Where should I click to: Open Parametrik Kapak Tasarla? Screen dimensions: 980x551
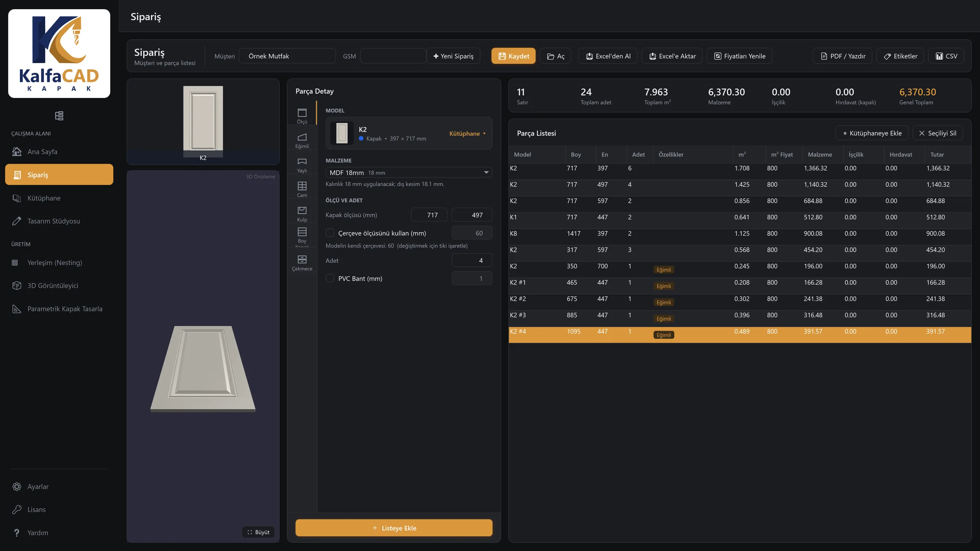coord(59,309)
